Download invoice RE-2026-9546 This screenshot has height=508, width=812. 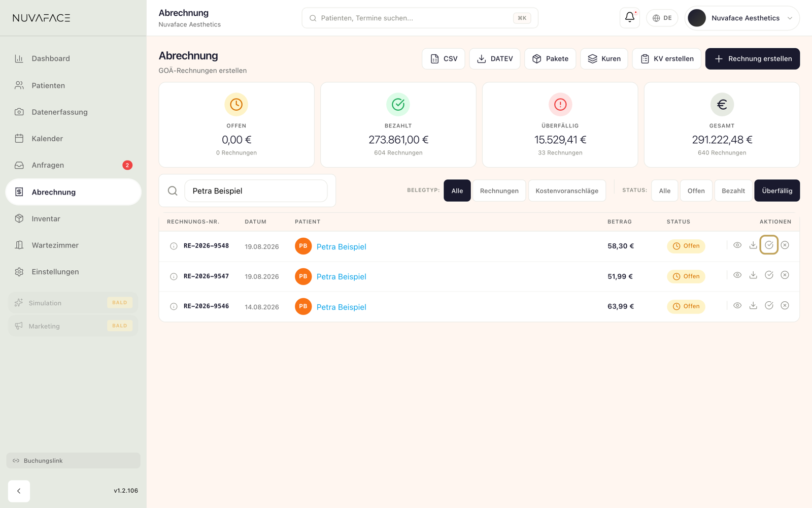753,306
